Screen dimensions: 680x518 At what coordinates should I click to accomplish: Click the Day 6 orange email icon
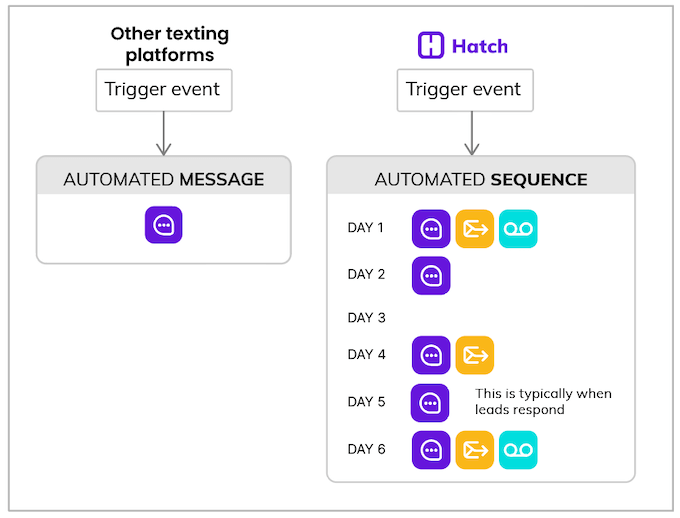(x=475, y=450)
